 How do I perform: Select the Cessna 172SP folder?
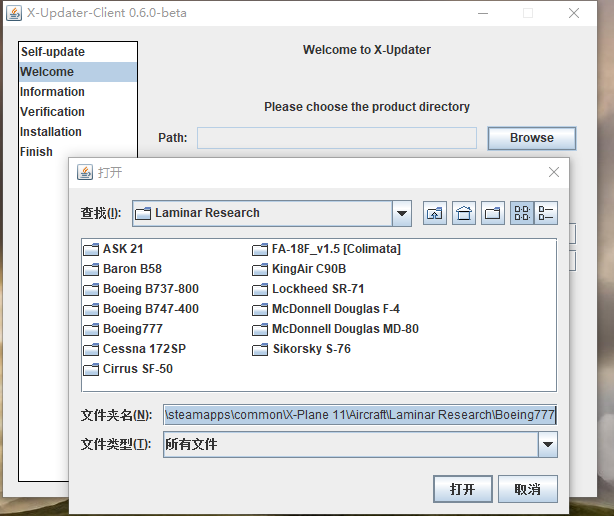[135, 349]
